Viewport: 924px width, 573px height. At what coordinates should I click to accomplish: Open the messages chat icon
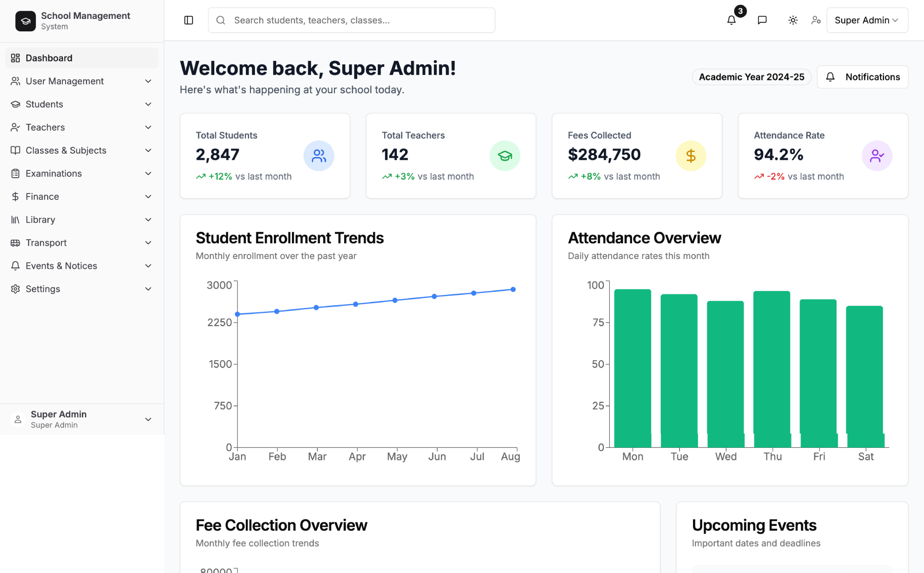click(x=762, y=20)
